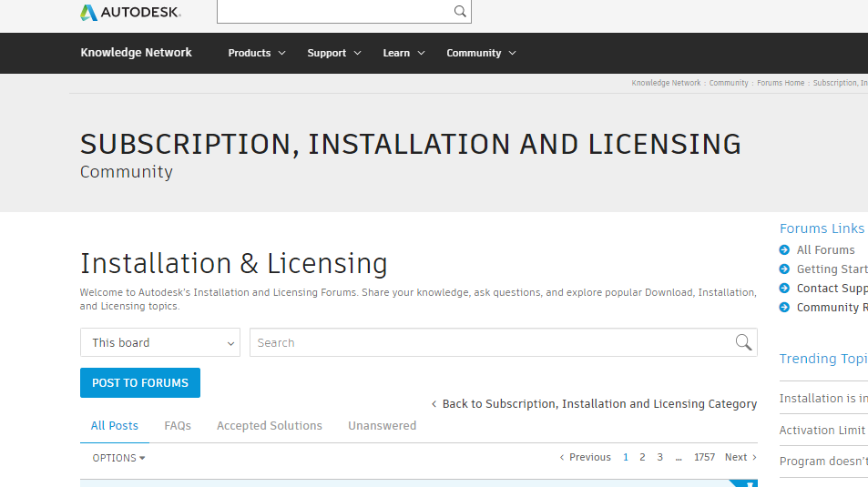Open trending topic starting 'Installation is'
The height and width of the screenshot is (487, 868).
[x=823, y=399]
